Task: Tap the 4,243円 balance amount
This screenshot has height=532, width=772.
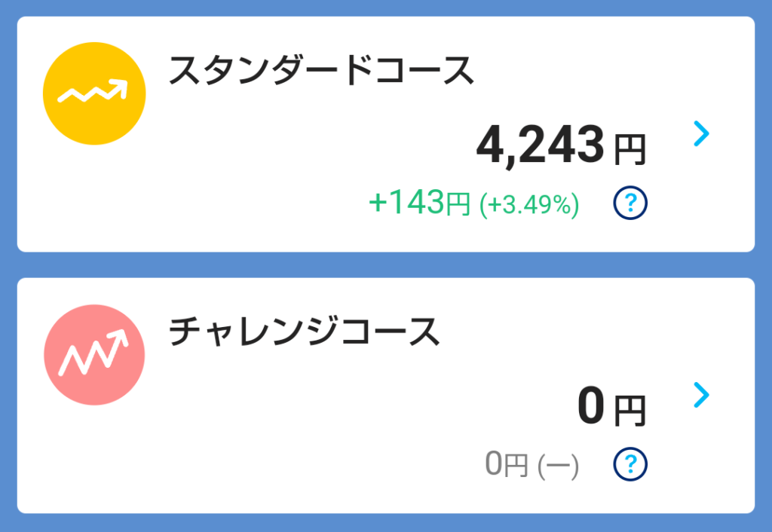Action: point(561,147)
